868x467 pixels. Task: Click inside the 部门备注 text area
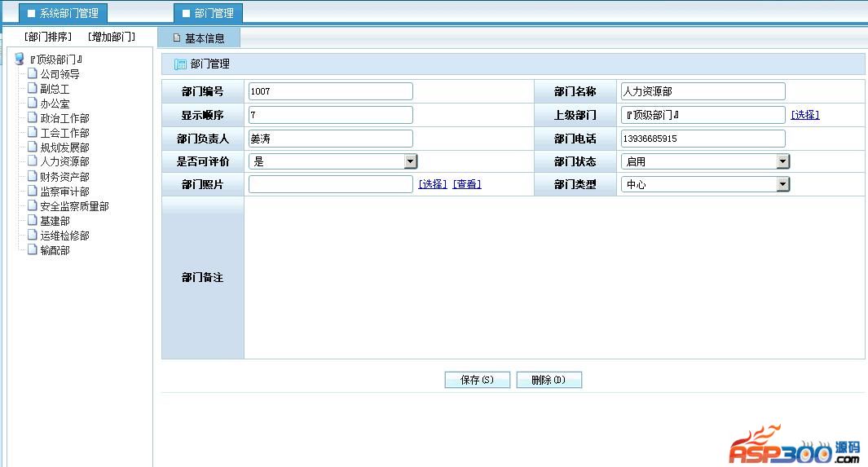coord(554,277)
